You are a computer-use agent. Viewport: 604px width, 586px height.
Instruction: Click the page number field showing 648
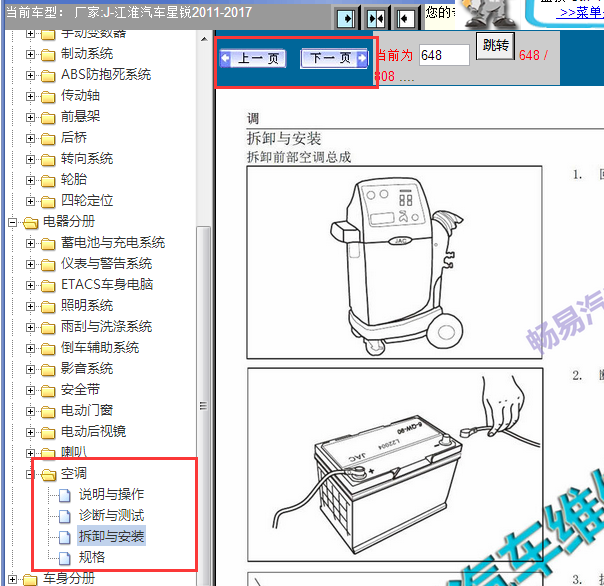coord(444,55)
